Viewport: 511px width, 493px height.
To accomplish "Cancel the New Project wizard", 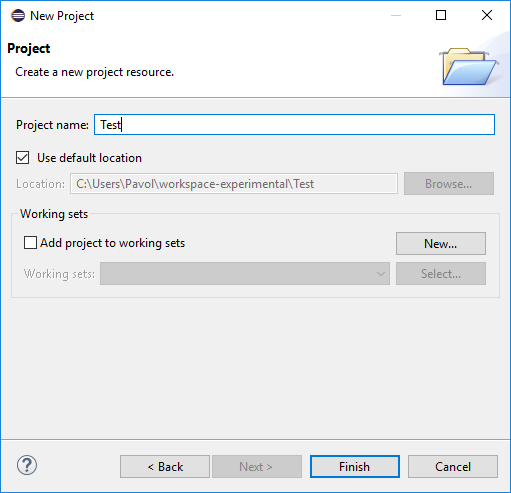I will 453,467.
